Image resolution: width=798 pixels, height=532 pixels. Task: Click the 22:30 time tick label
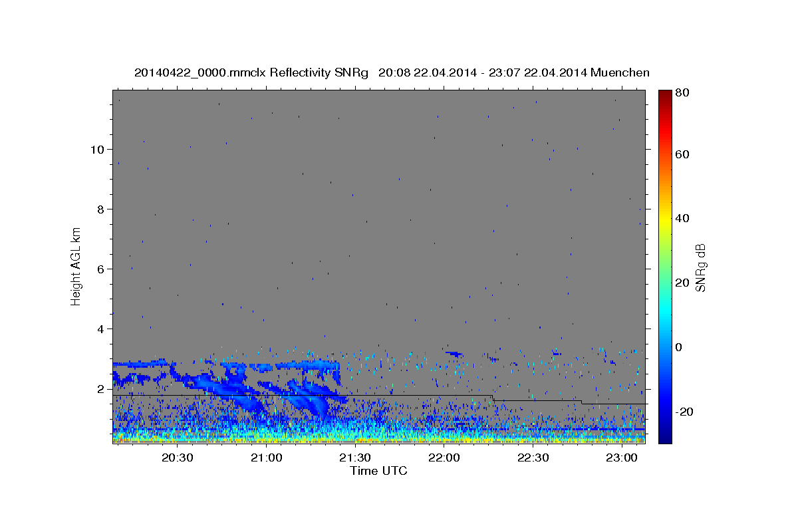pyautogui.click(x=533, y=458)
